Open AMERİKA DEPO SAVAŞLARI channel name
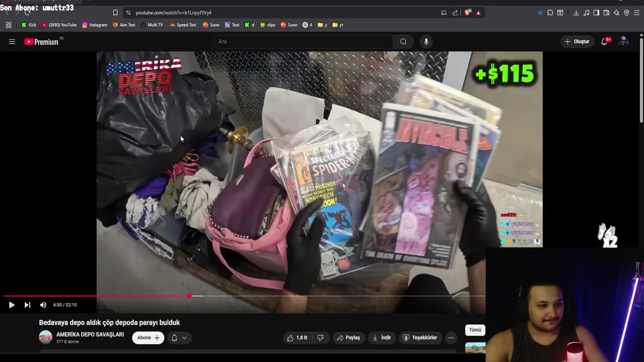 coord(90,334)
